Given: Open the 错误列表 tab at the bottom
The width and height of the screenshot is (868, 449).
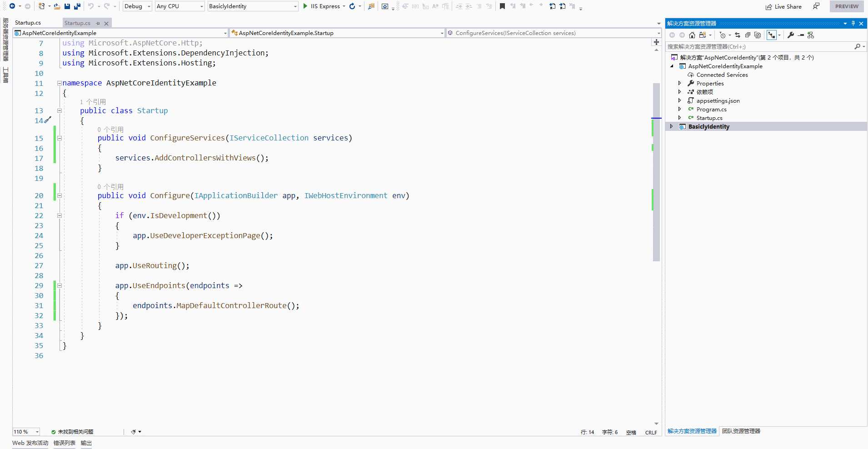Looking at the screenshot, I should pos(64,443).
